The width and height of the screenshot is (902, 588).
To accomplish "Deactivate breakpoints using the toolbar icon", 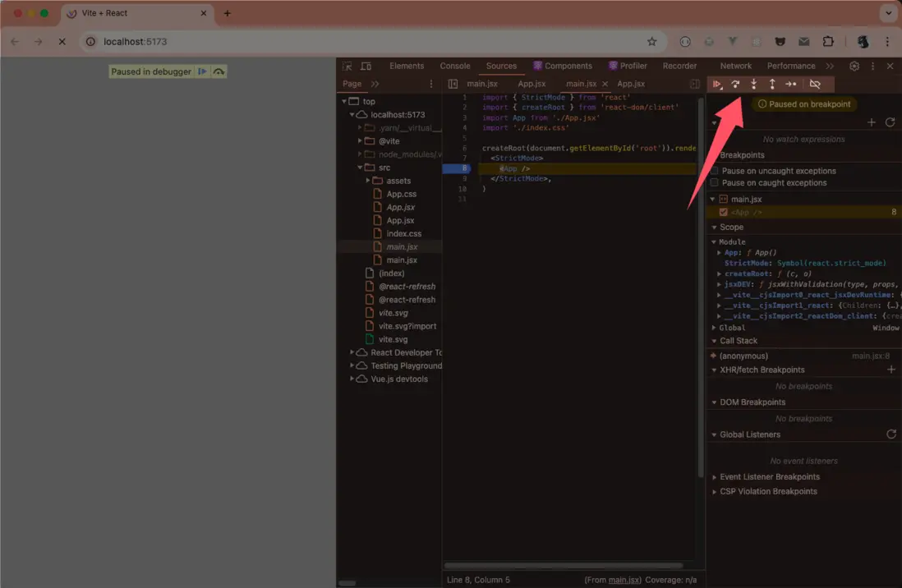I will [815, 84].
